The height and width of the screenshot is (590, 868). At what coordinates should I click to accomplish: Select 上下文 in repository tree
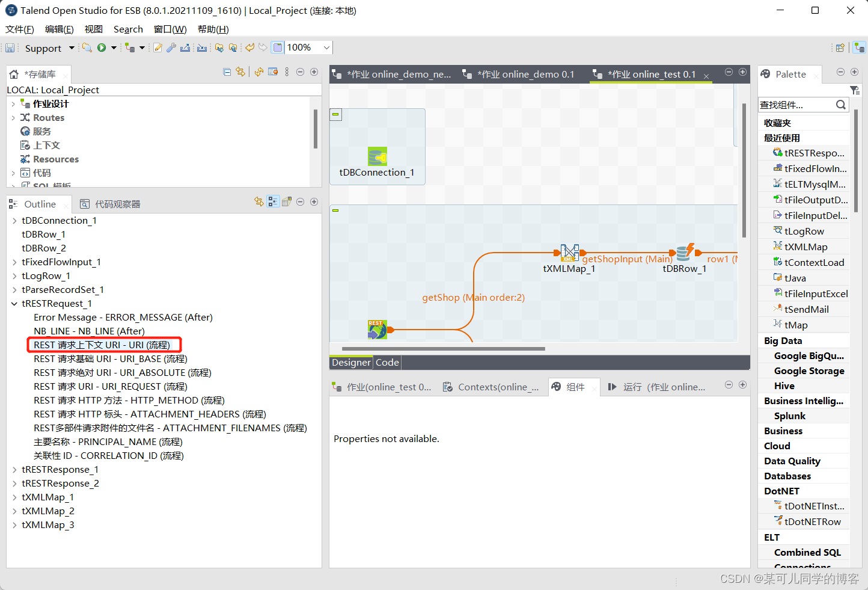coord(46,145)
